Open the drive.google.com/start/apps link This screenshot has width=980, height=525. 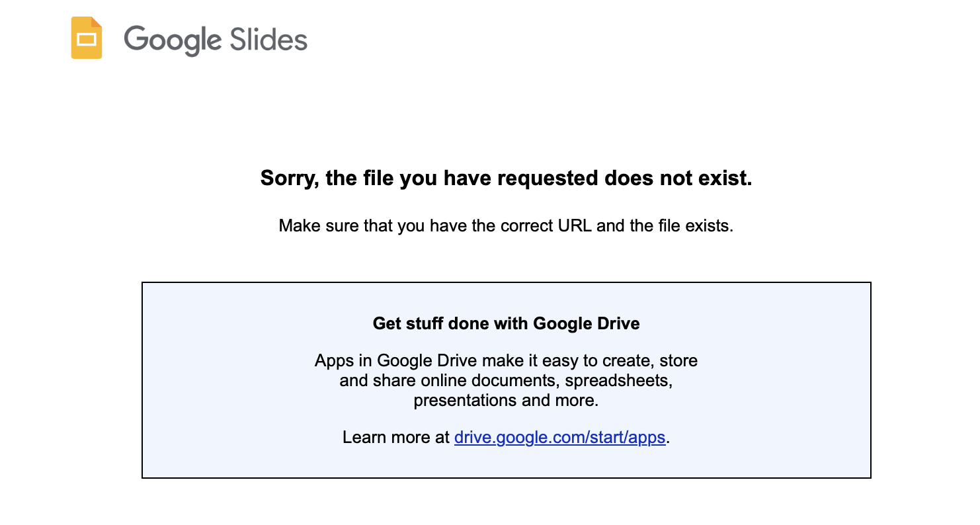(x=559, y=437)
